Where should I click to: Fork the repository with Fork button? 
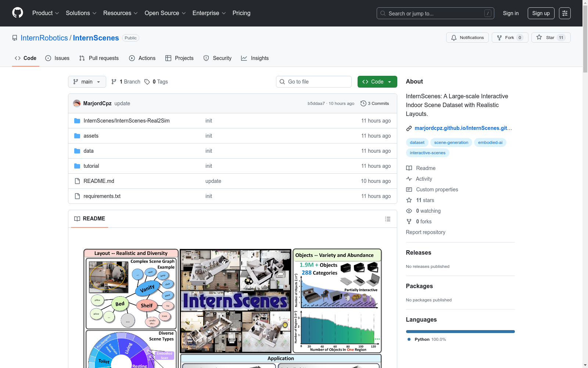(x=510, y=38)
